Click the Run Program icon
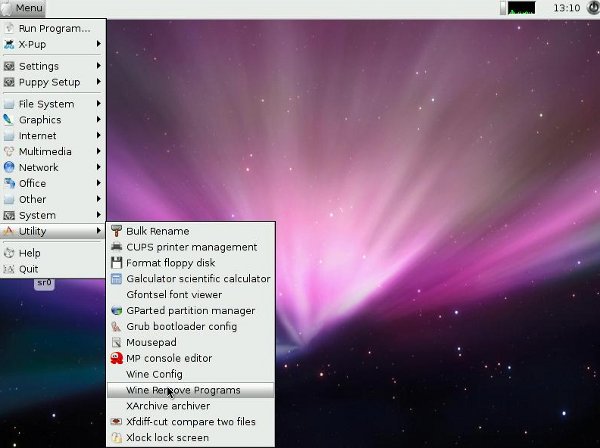600x448 pixels. pos(9,28)
